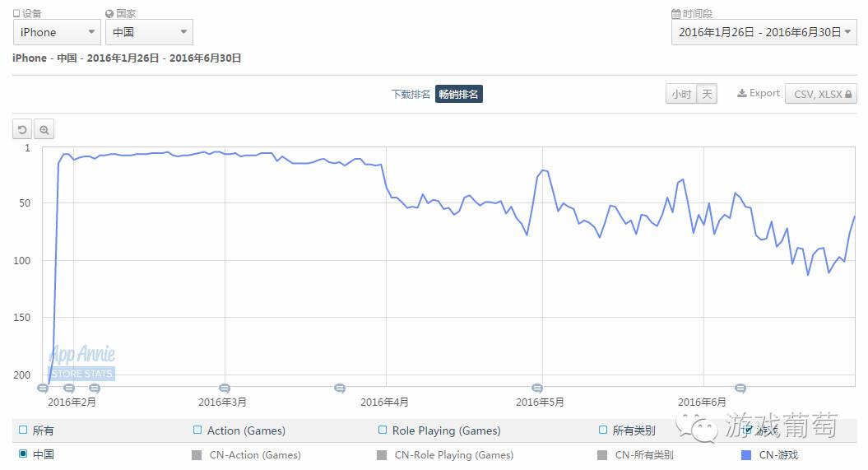The image size is (868, 470).
Task: Open the iPhone device dropdown
Action: [x=57, y=32]
